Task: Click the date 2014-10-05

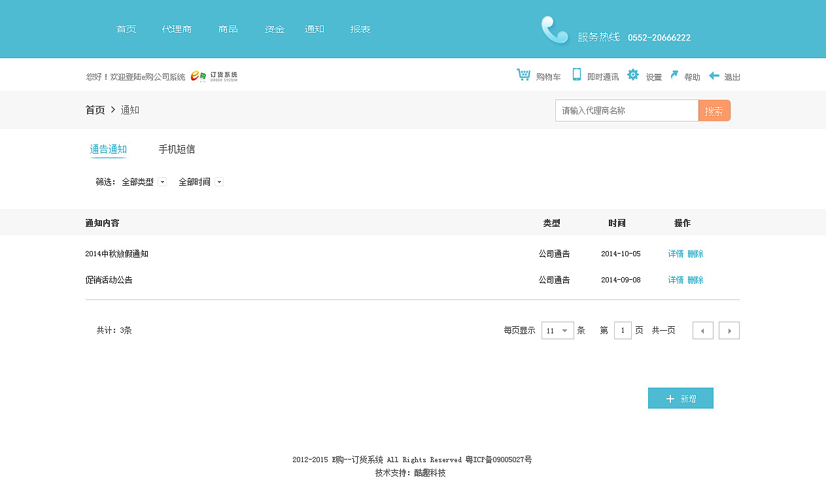Action: (621, 254)
